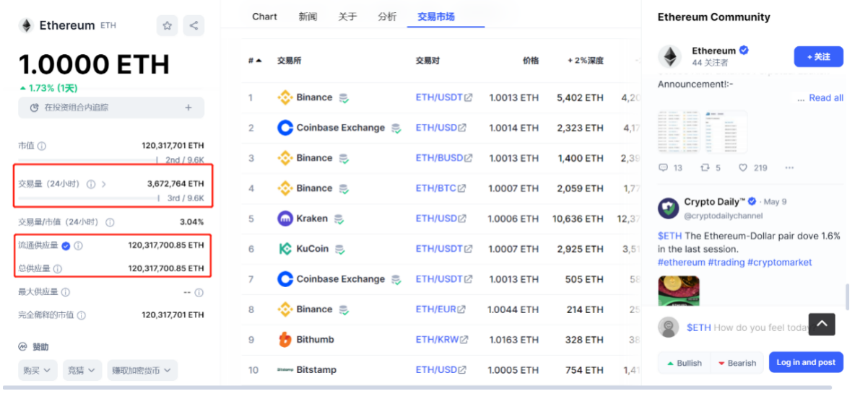868x404 pixels.
Task: Switch to the Chart tab
Action: coord(264,17)
